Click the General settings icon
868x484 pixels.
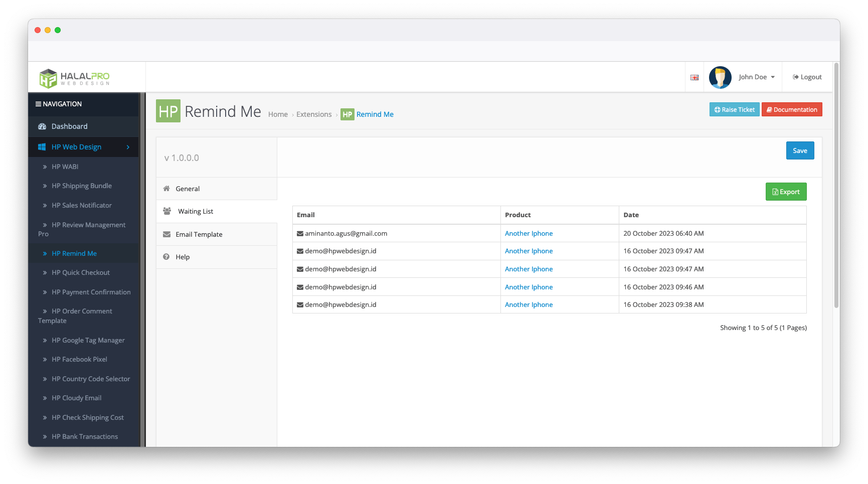click(167, 188)
